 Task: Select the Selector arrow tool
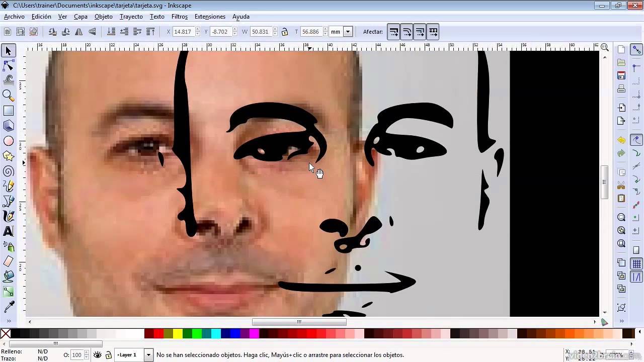[x=8, y=51]
